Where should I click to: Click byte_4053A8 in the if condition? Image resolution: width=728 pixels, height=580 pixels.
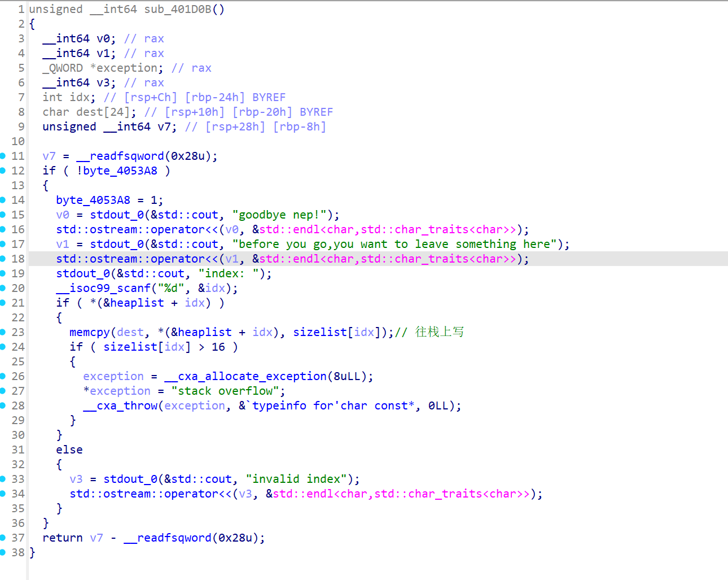click(x=120, y=171)
